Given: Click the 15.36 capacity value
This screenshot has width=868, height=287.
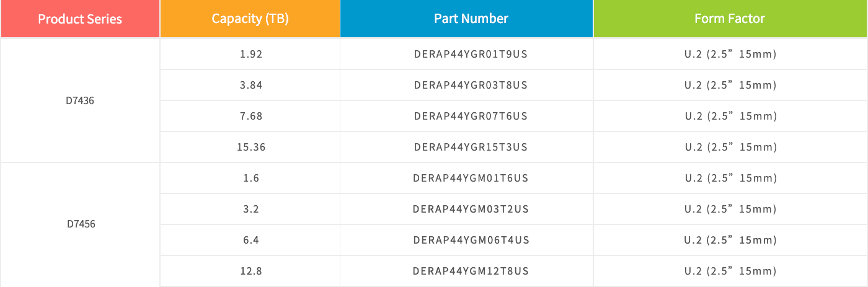Looking at the screenshot, I should (x=251, y=147).
